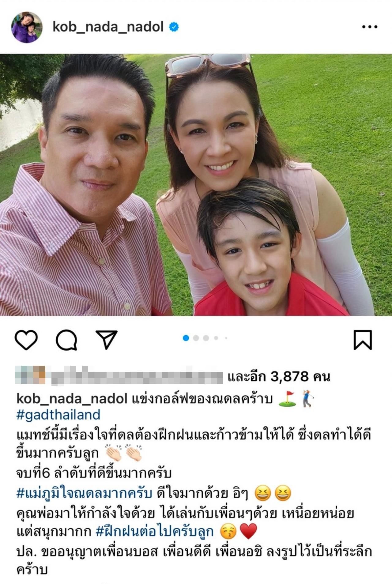This screenshot has height=584, width=392.
Task: Open comments with the speech bubble icon
Action: (x=66, y=340)
